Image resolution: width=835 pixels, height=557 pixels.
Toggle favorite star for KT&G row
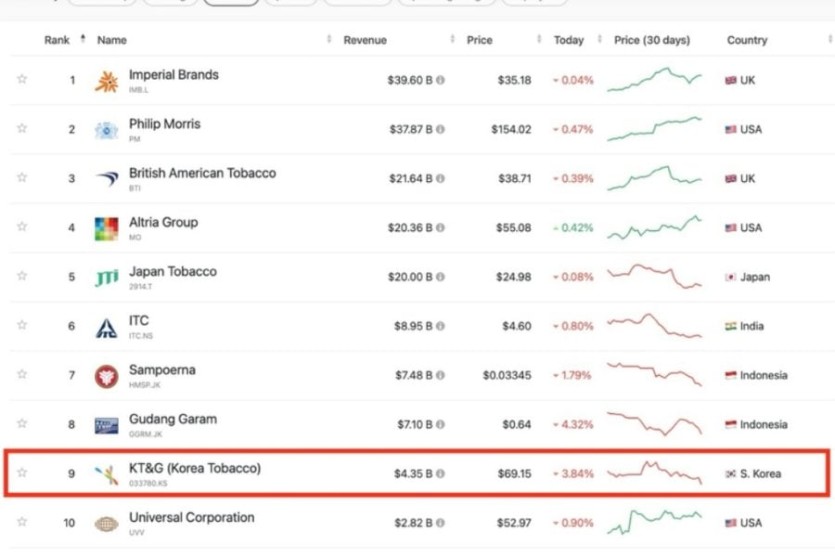(x=22, y=473)
